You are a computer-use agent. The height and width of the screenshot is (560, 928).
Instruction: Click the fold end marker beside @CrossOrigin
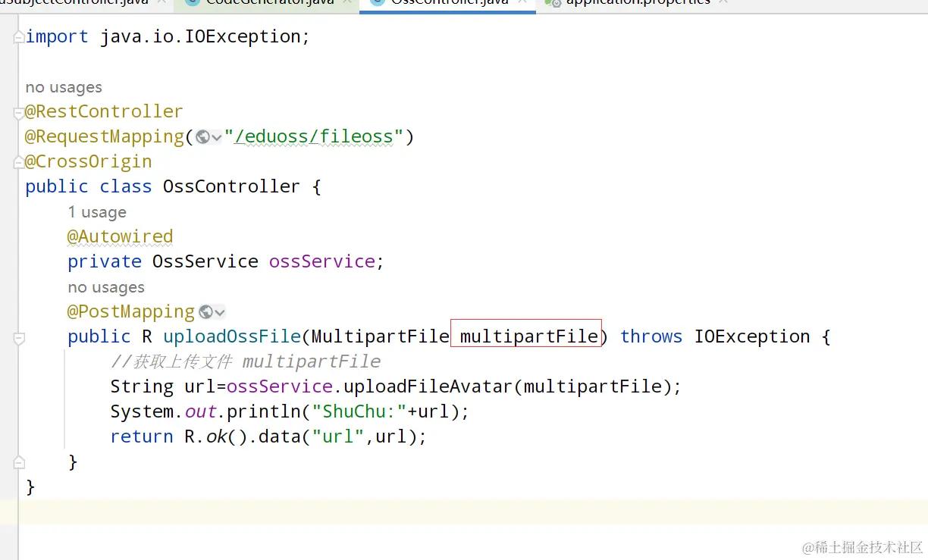19,163
